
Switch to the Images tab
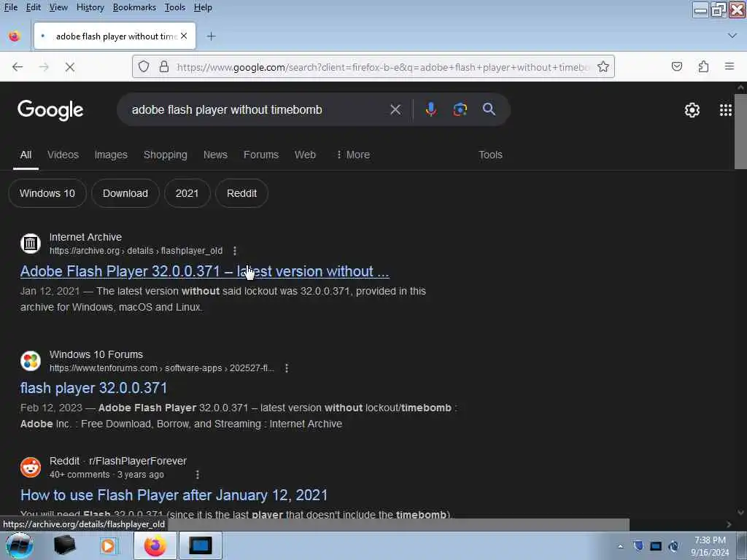111,155
